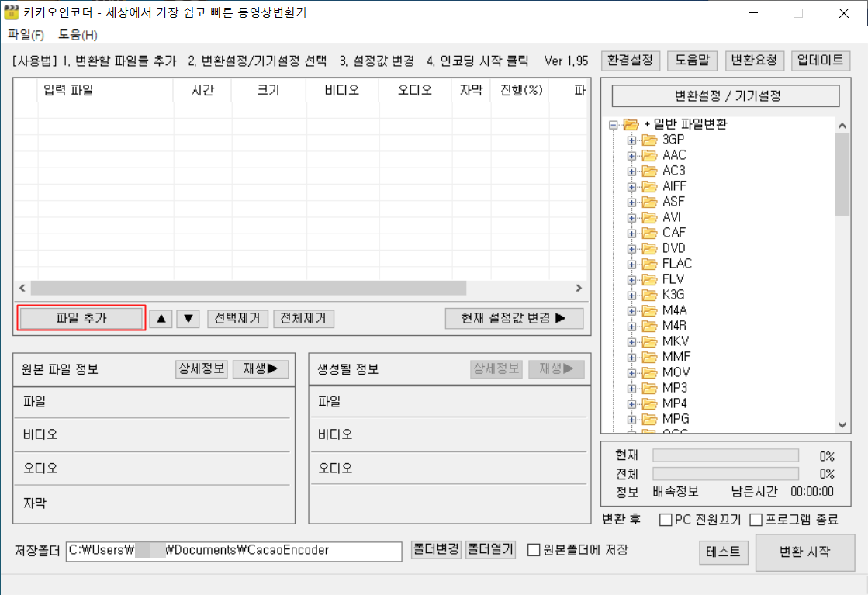Collapse the 일반 파일변환 tree node
Image resolution: width=868 pixels, height=595 pixels.
click(614, 125)
